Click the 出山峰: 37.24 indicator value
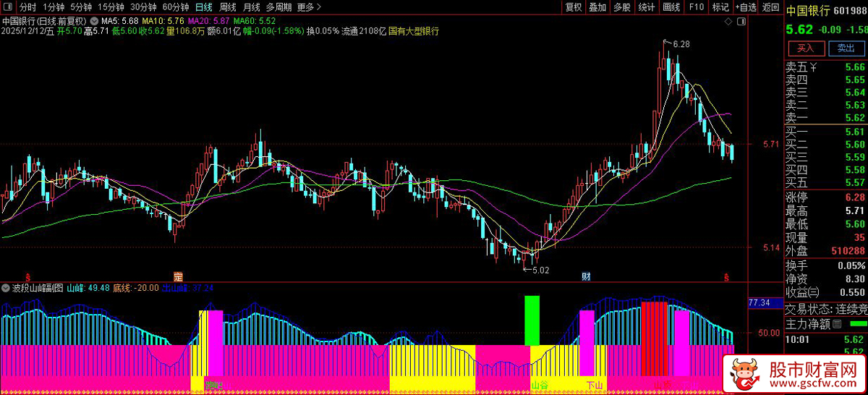 click(187, 287)
